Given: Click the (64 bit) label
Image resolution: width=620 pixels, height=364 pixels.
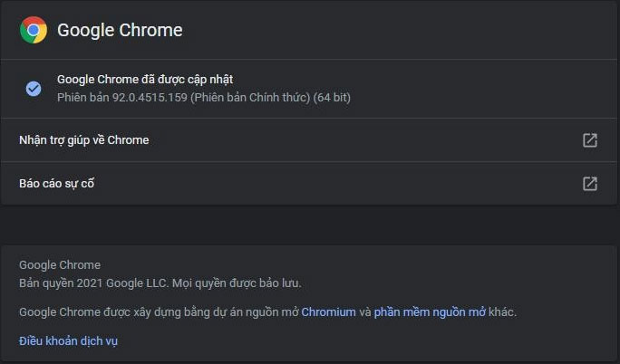Looking at the screenshot, I should [x=332, y=98].
